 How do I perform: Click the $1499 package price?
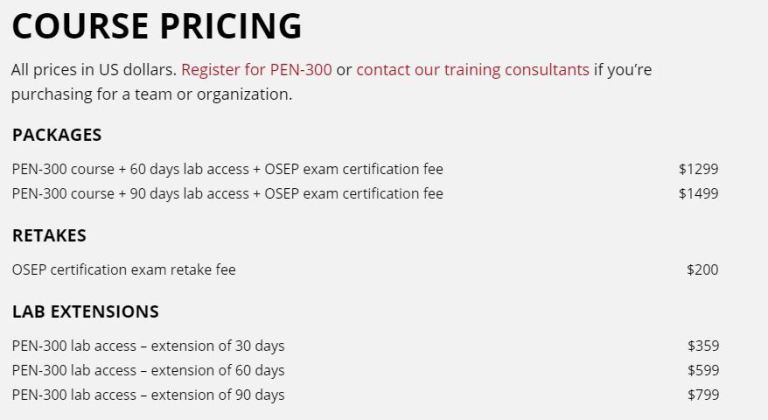click(x=698, y=194)
